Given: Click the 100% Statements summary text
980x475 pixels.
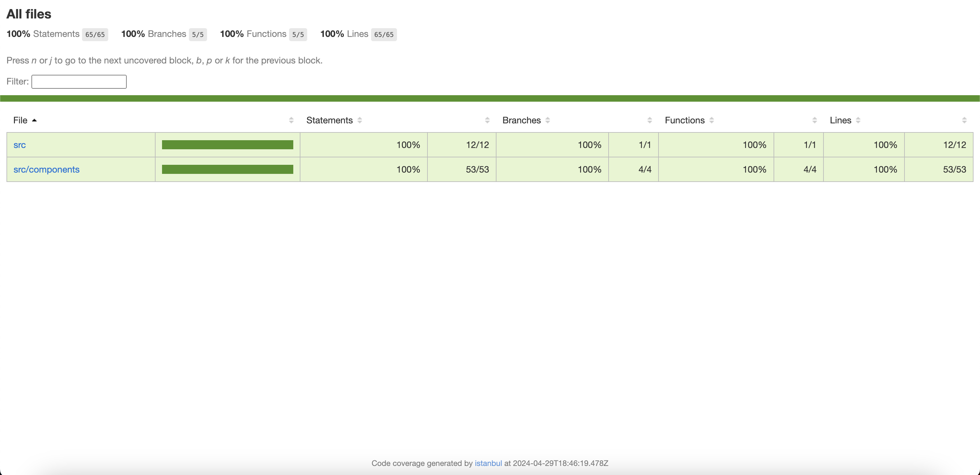Looking at the screenshot, I should pos(43,34).
